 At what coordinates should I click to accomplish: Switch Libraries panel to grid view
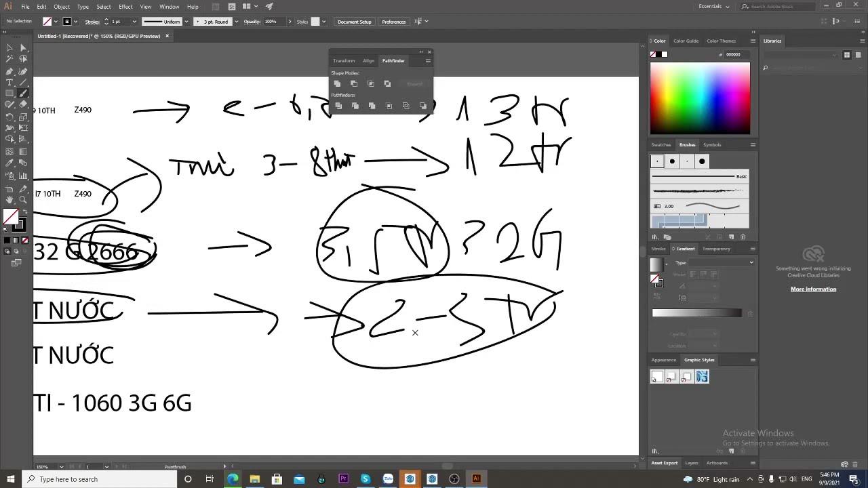point(846,55)
